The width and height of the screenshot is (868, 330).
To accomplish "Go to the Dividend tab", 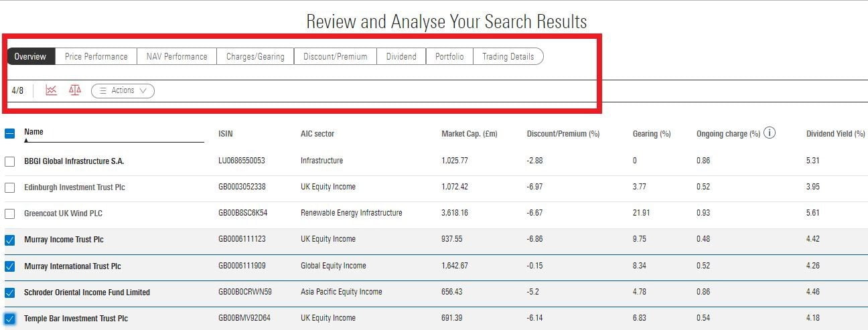I will point(401,56).
